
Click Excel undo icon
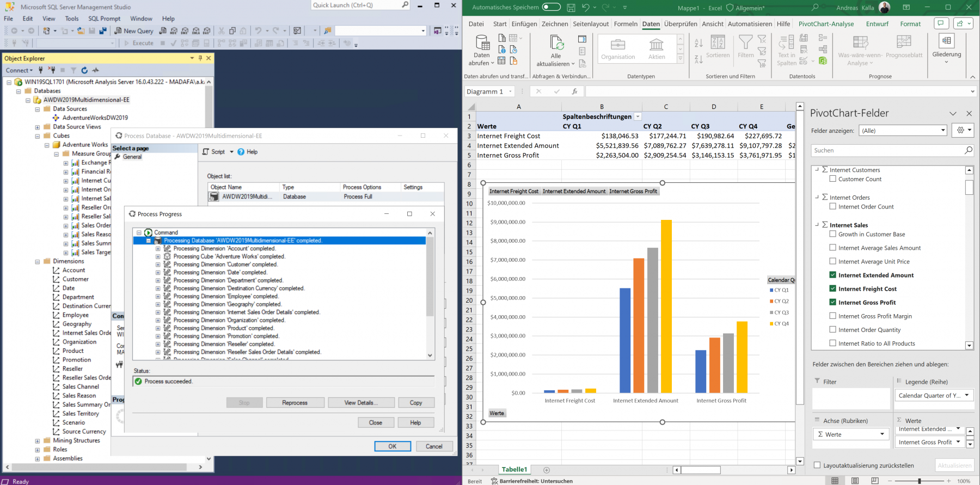(x=585, y=8)
